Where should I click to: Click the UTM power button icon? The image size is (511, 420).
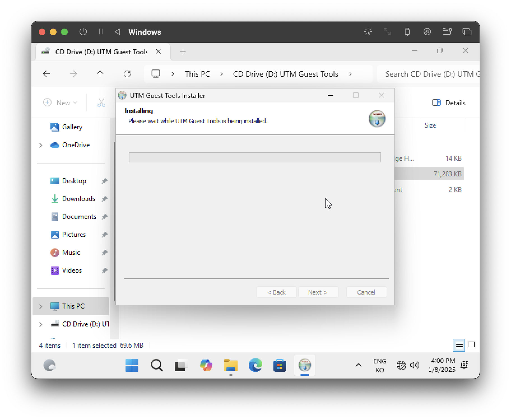point(83,32)
